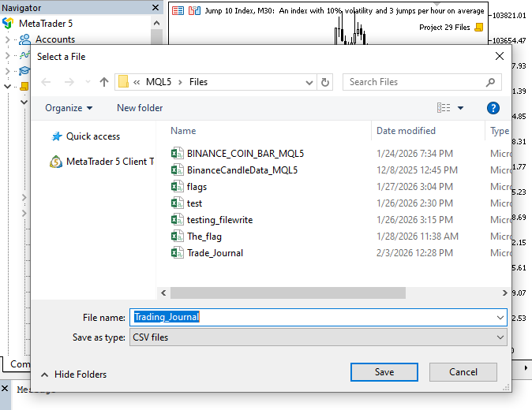Click Excel icon of Trade_Journal
Image resolution: width=532 pixels, height=410 pixels.
(x=178, y=253)
